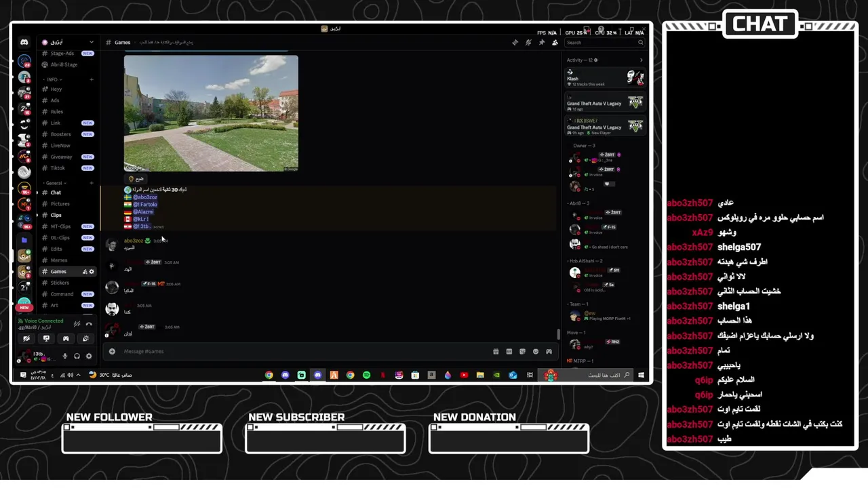Open the chat message scrollbar

pyautogui.click(x=559, y=334)
